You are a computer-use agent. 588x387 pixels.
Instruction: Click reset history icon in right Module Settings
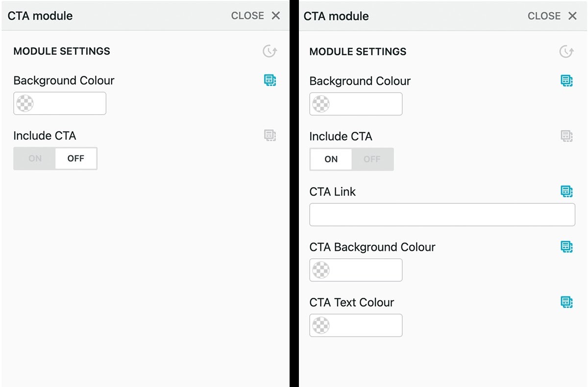click(566, 51)
